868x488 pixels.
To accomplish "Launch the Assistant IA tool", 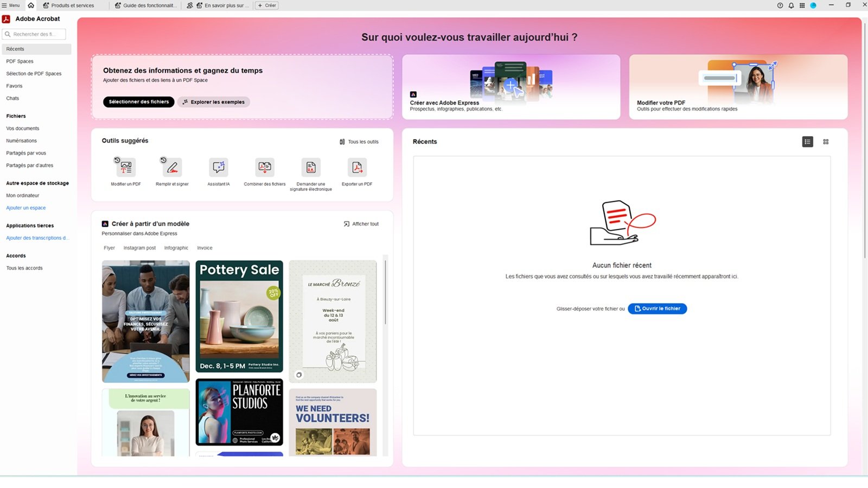I will [219, 168].
